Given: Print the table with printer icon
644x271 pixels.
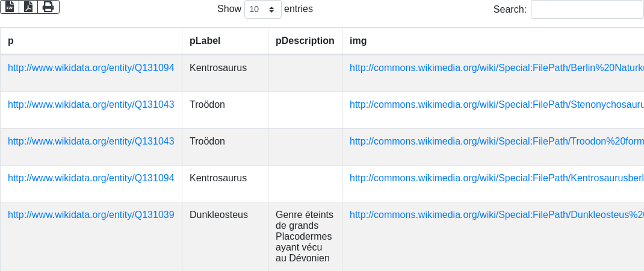Looking at the screenshot, I should click(48, 7).
